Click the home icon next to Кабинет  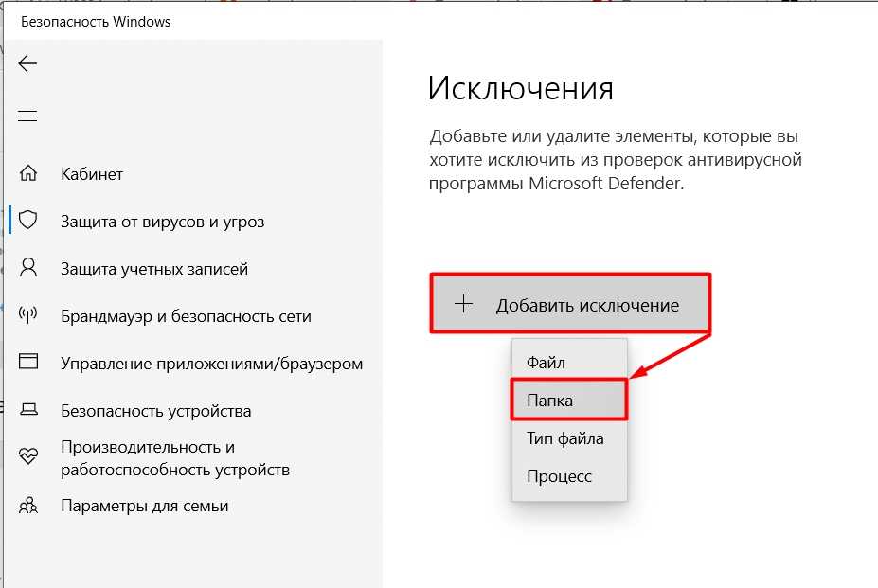[x=28, y=173]
